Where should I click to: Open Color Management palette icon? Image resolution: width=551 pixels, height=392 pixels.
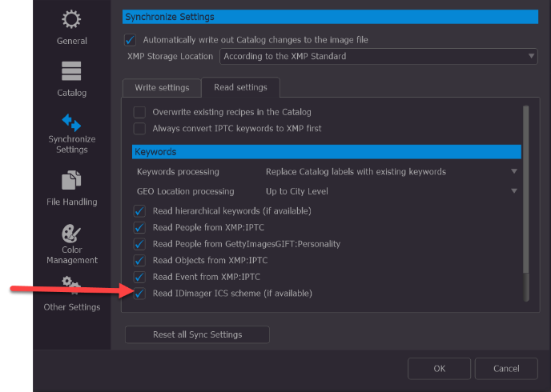click(x=71, y=234)
